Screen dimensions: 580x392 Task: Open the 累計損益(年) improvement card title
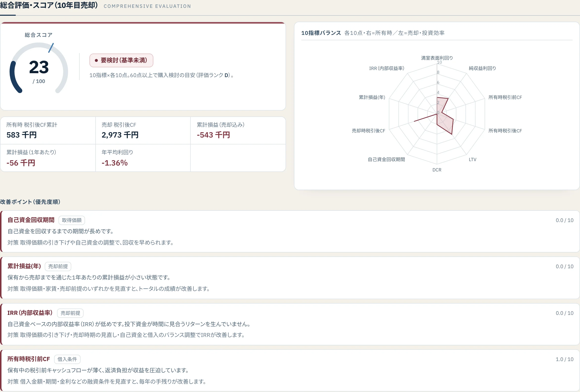(x=24, y=266)
